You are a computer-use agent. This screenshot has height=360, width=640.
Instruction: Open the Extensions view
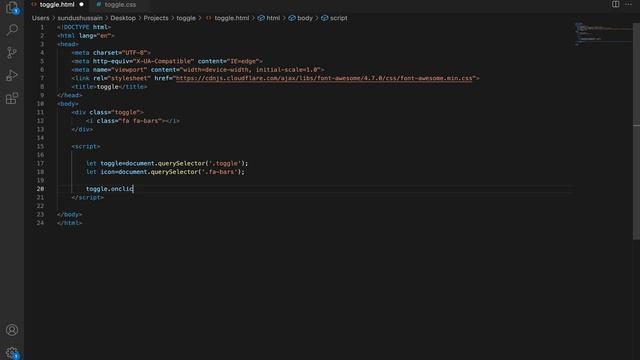click(12, 98)
